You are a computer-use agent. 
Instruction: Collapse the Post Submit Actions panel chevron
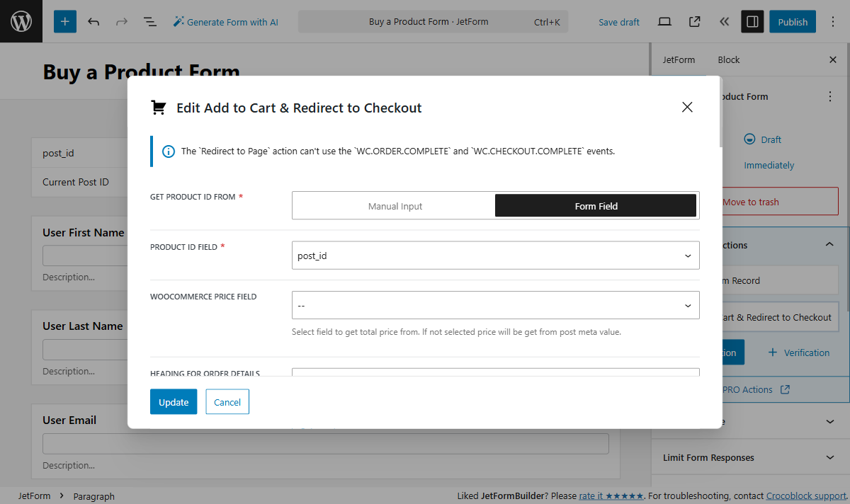[829, 245]
